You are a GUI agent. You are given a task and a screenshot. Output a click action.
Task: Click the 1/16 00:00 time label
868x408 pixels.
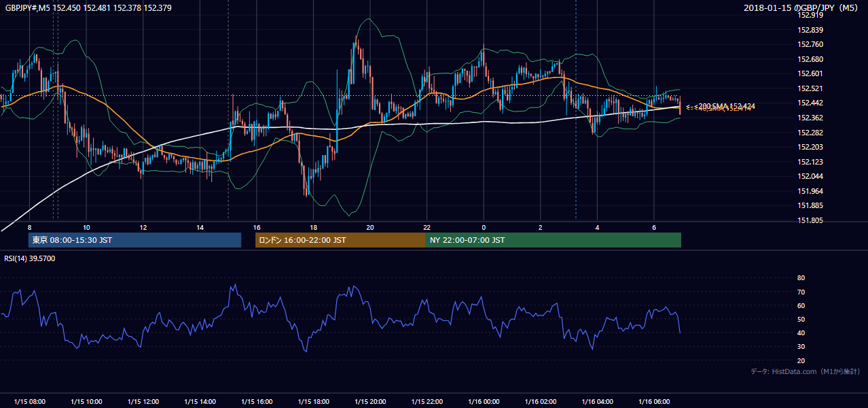tap(483, 402)
